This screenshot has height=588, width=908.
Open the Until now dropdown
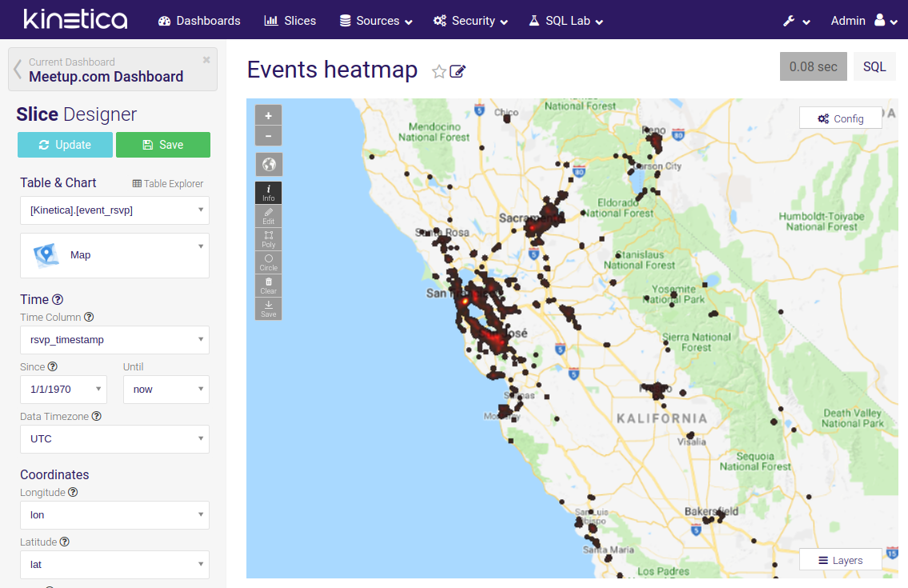(x=166, y=390)
